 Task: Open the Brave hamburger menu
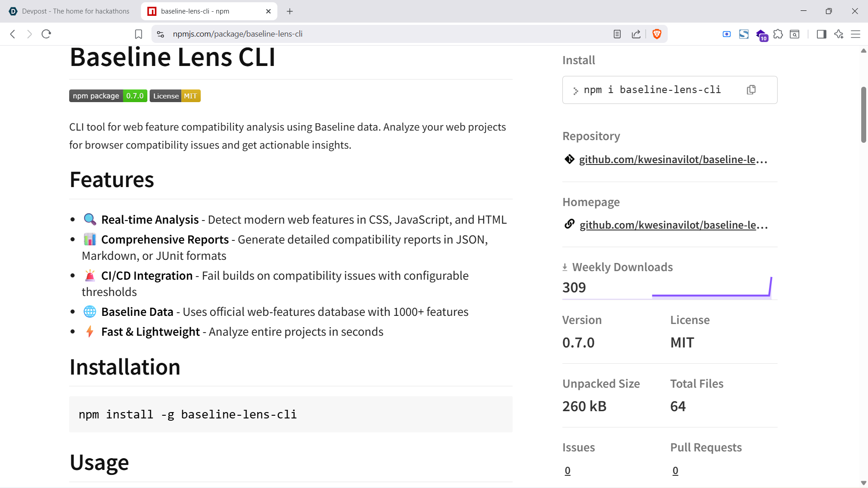(x=855, y=34)
